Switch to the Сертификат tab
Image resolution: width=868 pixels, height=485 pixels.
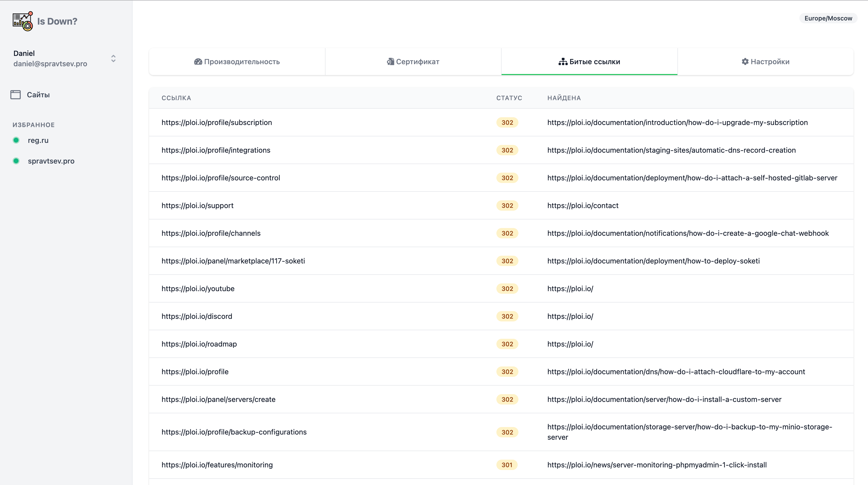coord(413,62)
